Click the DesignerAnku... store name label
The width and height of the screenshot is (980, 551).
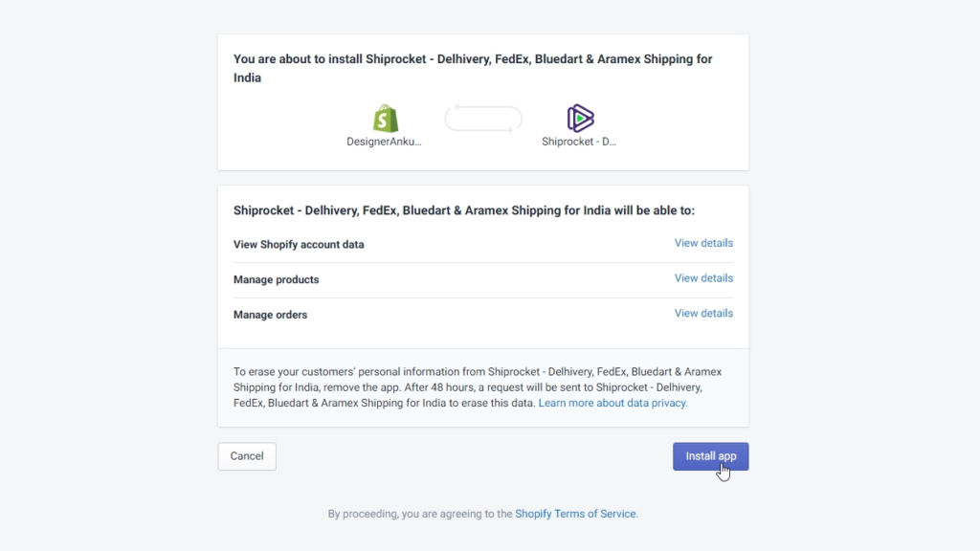(385, 142)
